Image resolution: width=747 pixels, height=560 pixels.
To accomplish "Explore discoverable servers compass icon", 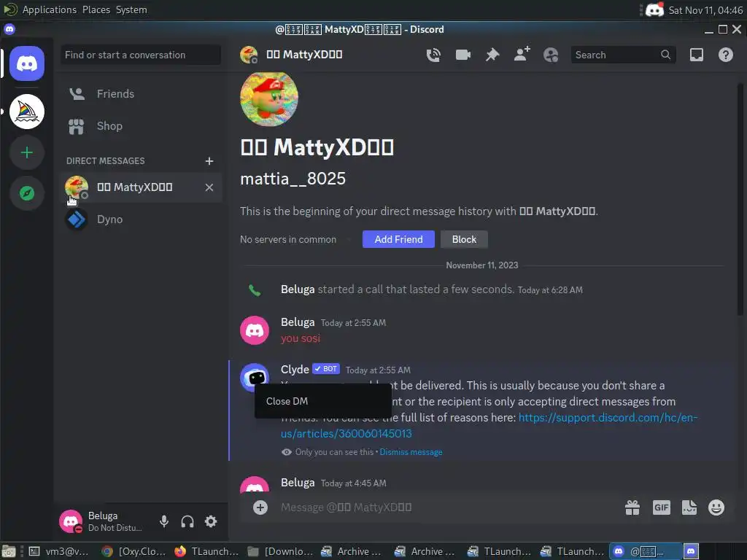I will [27, 192].
